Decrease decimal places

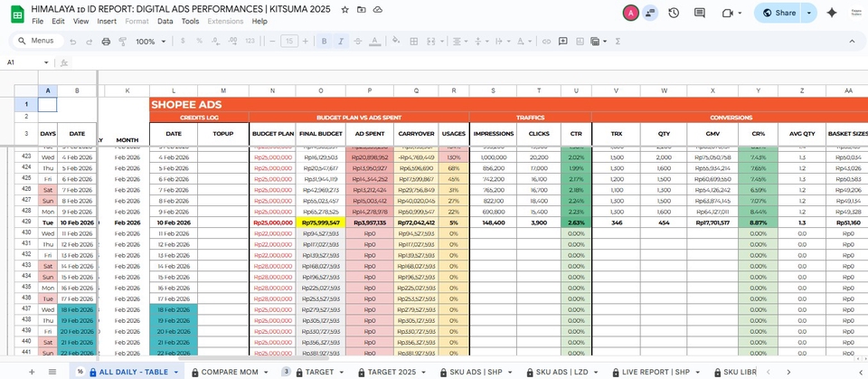pos(216,41)
